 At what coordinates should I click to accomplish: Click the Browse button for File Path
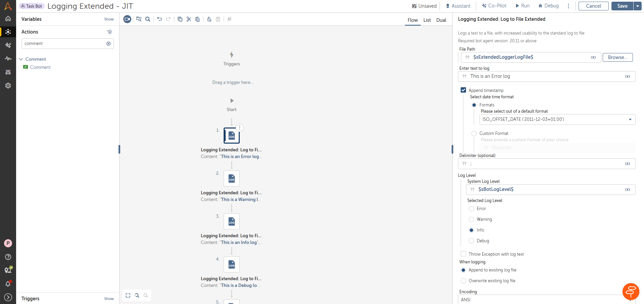tap(617, 57)
